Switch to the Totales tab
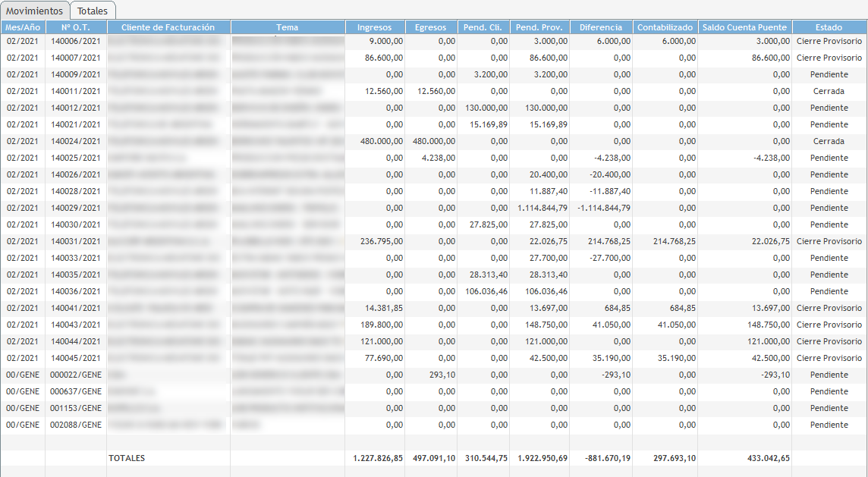 tap(93, 11)
